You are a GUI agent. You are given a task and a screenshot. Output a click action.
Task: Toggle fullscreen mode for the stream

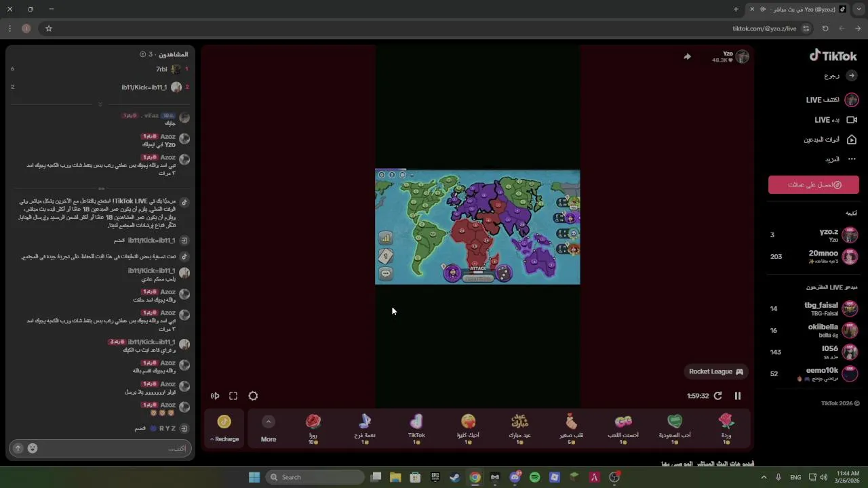233,396
